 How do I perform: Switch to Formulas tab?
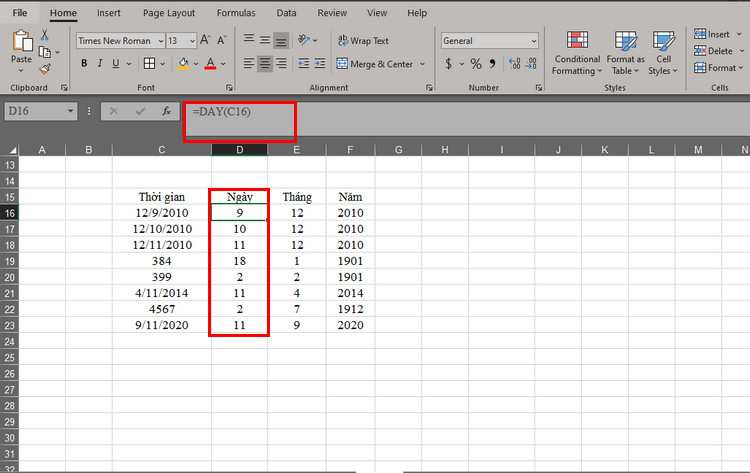(x=236, y=13)
